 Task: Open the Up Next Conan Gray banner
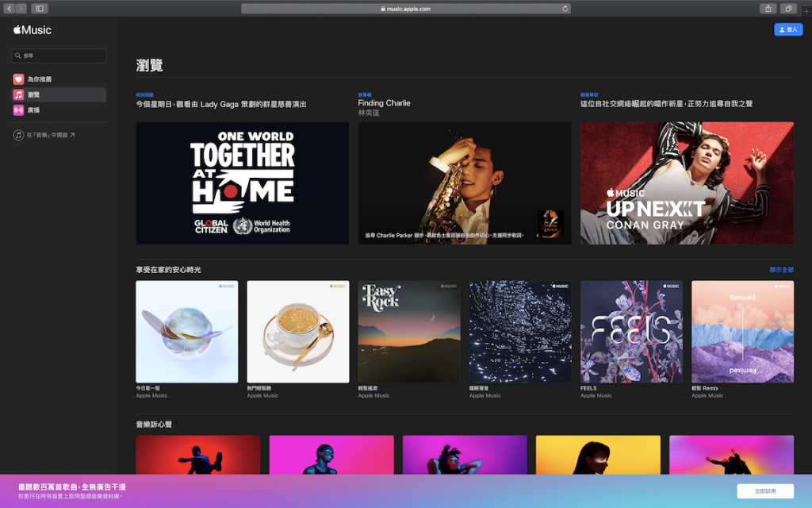pos(687,183)
